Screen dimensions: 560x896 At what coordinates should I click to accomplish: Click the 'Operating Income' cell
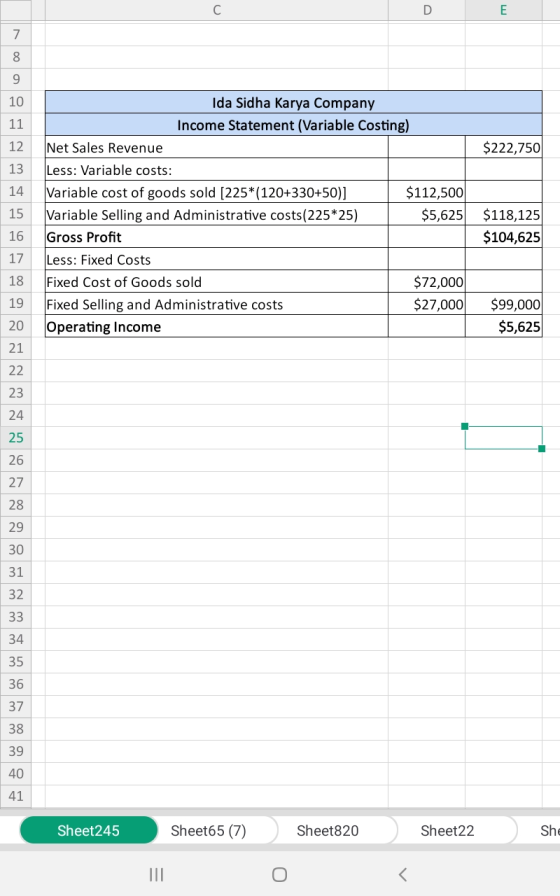(217, 326)
